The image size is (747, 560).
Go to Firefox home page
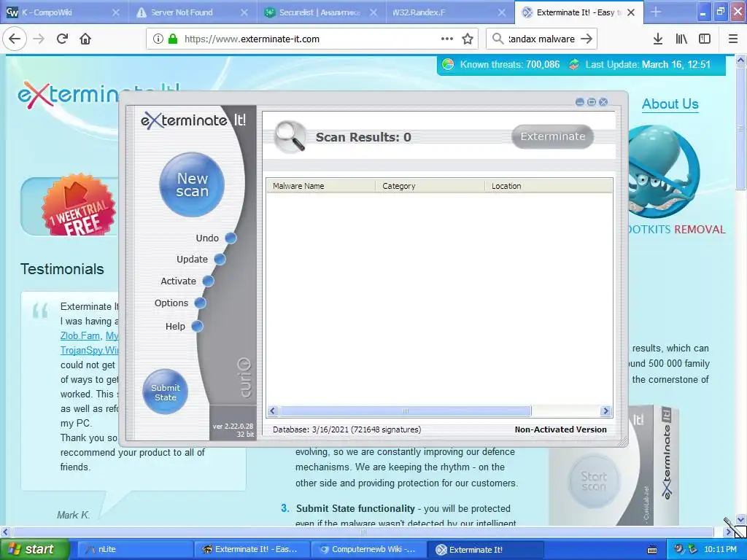click(x=85, y=39)
